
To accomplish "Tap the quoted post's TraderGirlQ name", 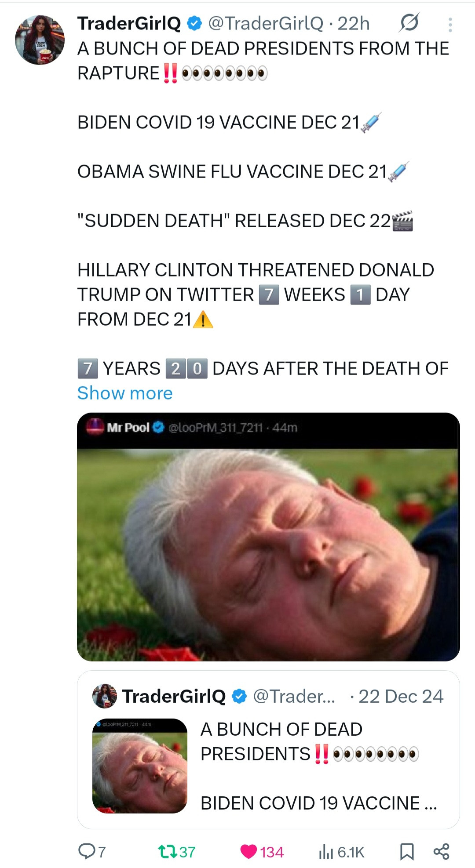I will coord(174,697).
